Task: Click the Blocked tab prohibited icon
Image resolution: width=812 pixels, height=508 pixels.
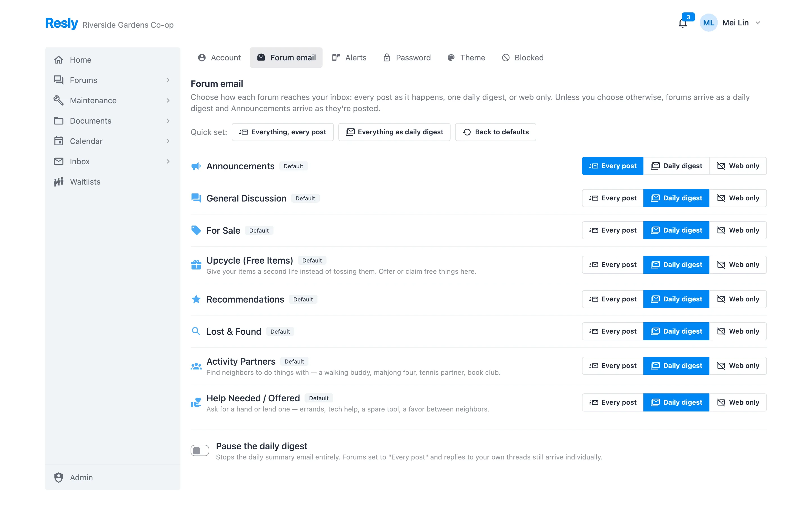Action: pos(505,58)
